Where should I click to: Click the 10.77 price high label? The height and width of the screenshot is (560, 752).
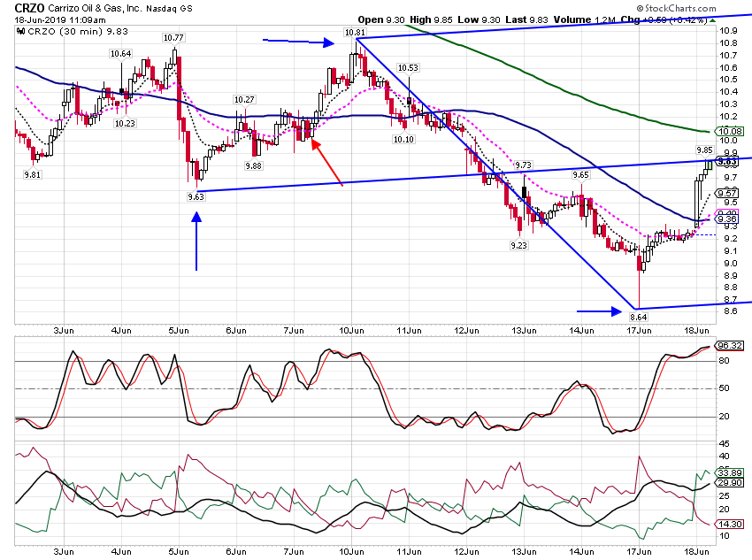[173, 37]
